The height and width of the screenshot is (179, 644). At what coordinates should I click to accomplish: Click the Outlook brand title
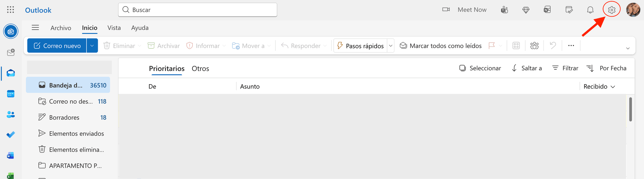point(38,10)
